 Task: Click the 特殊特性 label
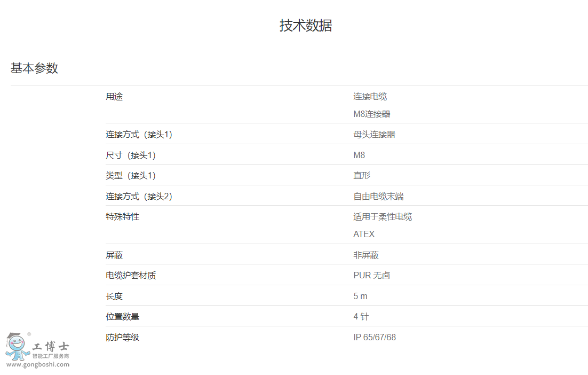click(x=122, y=217)
